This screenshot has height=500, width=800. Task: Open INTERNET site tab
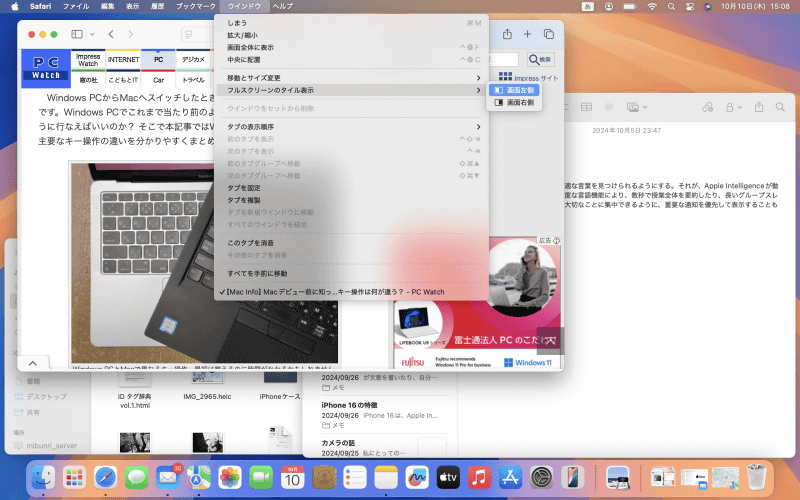(123, 60)
